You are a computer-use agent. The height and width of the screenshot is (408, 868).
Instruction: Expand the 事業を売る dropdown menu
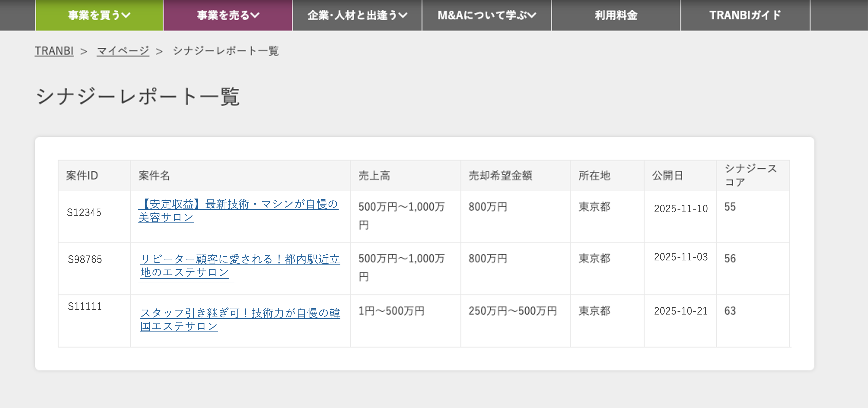(x=228, y=15)
